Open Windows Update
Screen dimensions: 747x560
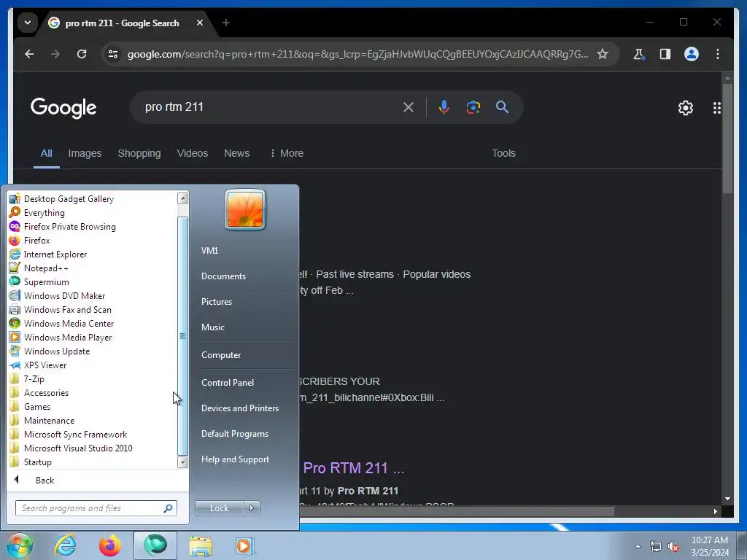57,351
